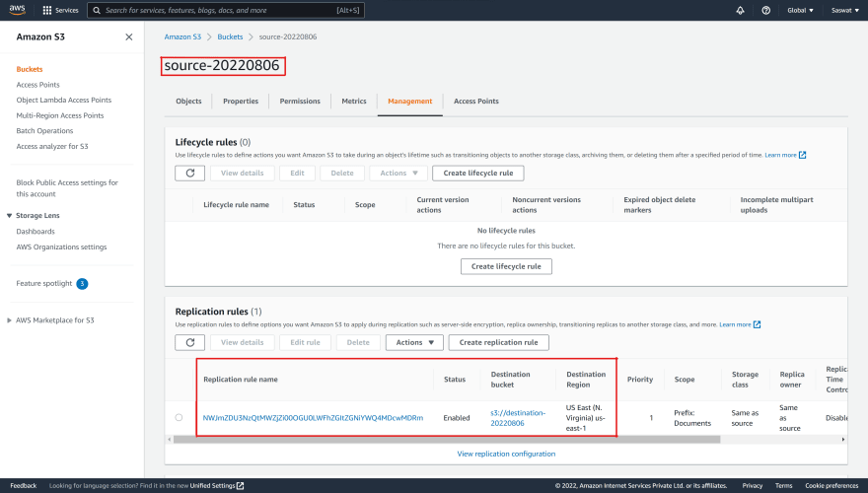Switch to the Metrics tab
Screen dimensions: 868x493
pyautogui.click(x=354, y=102)
